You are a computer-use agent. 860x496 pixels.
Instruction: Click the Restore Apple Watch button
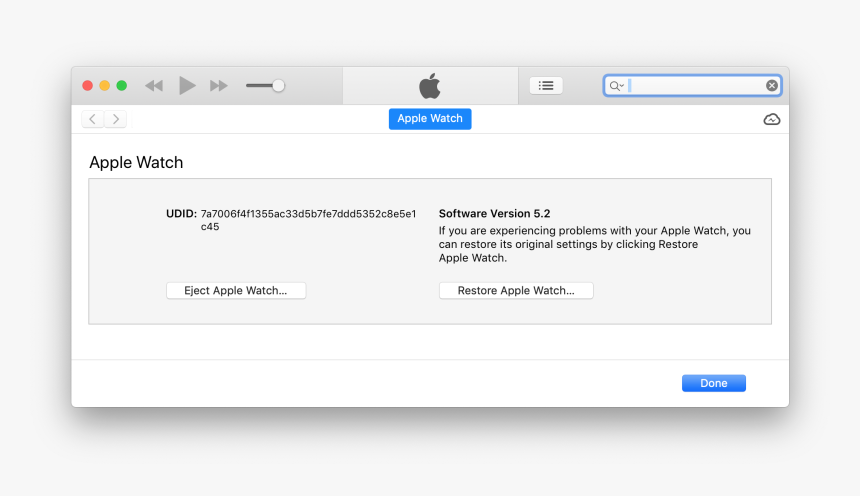[516, 290]
